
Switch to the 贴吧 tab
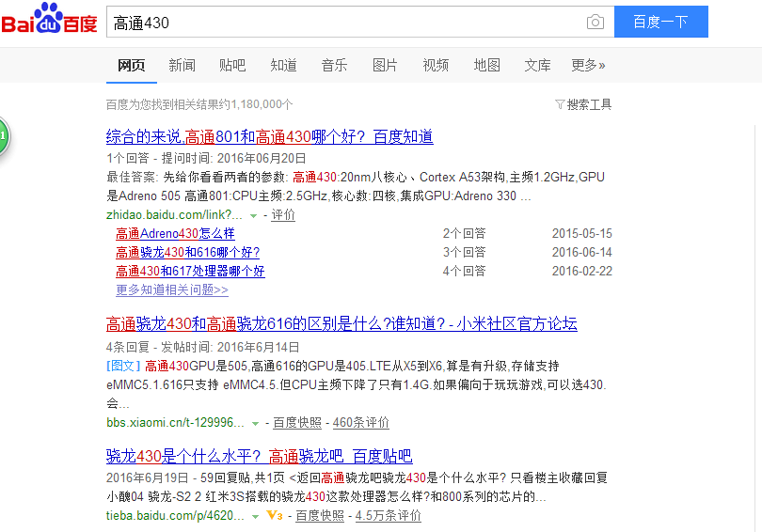pyautogui.click(x=232, y=65)
